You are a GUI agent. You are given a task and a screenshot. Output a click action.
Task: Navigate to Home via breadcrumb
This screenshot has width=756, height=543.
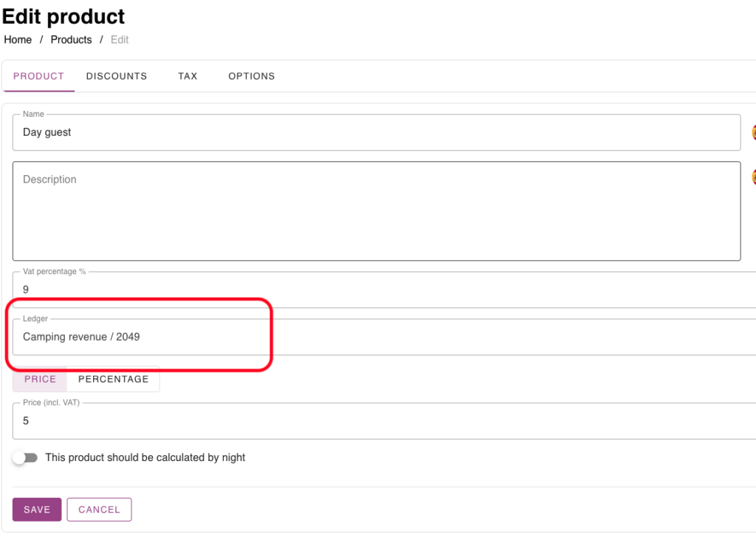pyautogui.click(x=18, y=40)
